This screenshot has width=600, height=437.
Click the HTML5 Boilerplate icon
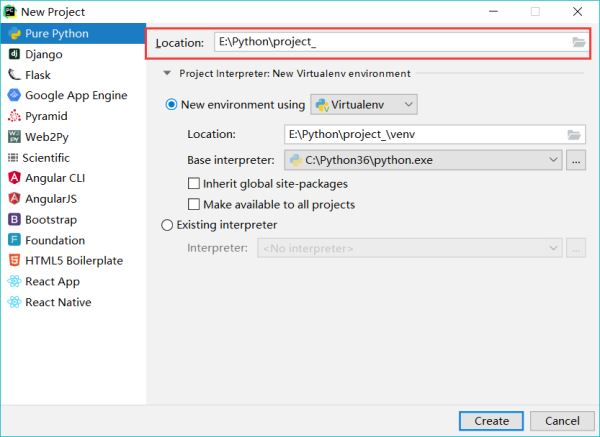[x=14, y=261]
